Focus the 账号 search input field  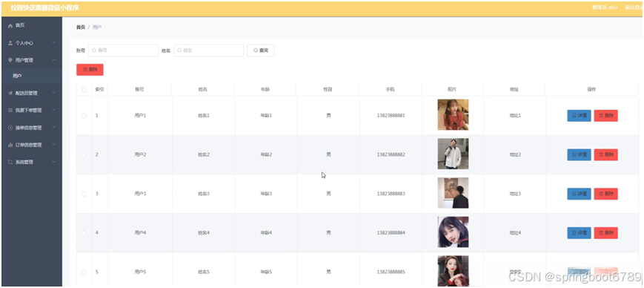click(x=124, y=50)
